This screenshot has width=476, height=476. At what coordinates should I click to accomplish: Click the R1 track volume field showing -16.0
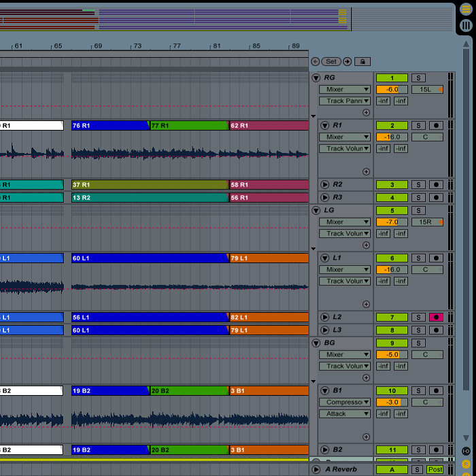point(392,137)
